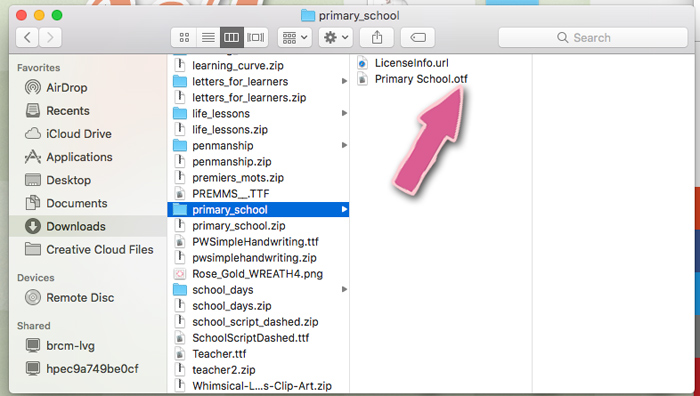Viewport: 700px width, 396px height.
Task: Select premiers_mots.zip file
Action: click(x=258, y=178)
